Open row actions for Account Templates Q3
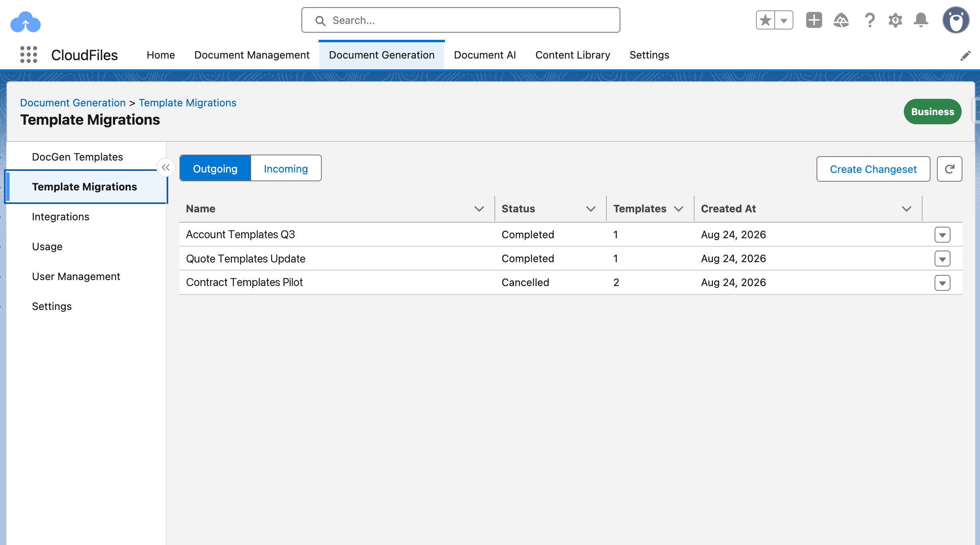 point(943,235)
